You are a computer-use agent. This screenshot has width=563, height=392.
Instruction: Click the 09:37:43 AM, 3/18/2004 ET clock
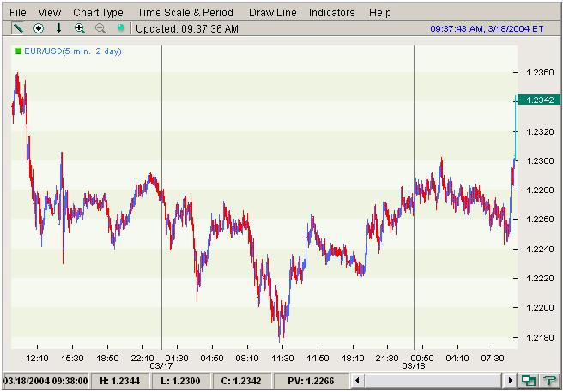pos(487,28)
